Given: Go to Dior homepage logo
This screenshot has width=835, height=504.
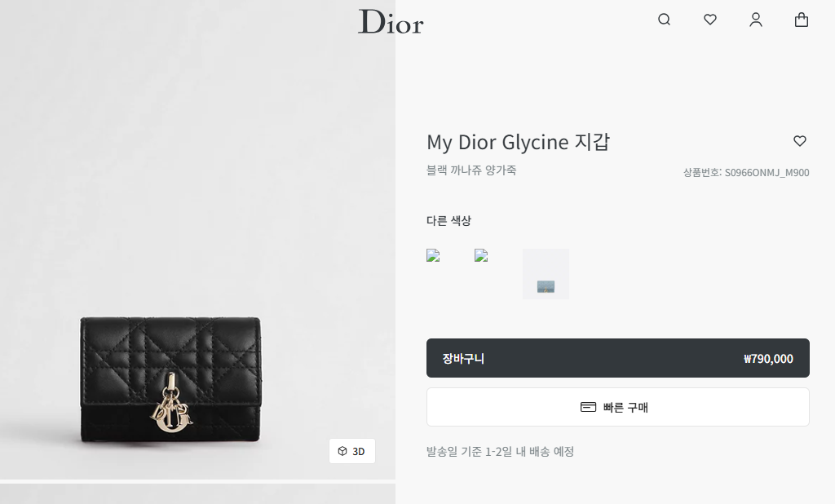Looking at the screenshot, I should coord(391,22).
